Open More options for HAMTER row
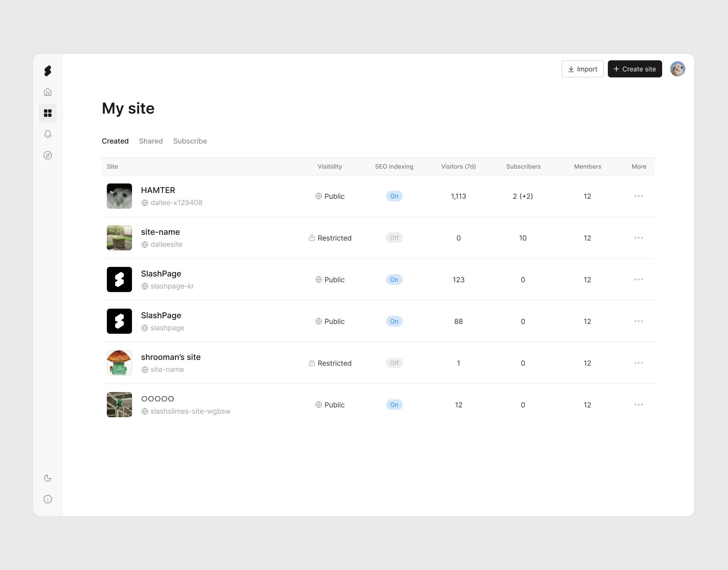 (x=638, y=196)
